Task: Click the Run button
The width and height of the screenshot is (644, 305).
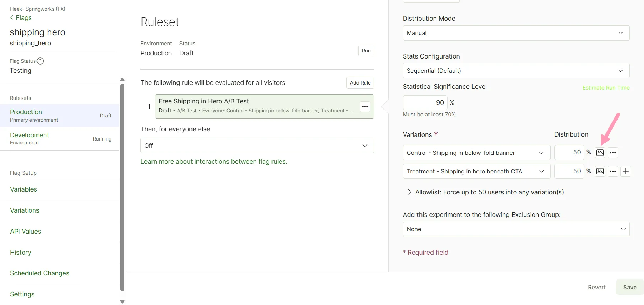Action: [366, 51]
